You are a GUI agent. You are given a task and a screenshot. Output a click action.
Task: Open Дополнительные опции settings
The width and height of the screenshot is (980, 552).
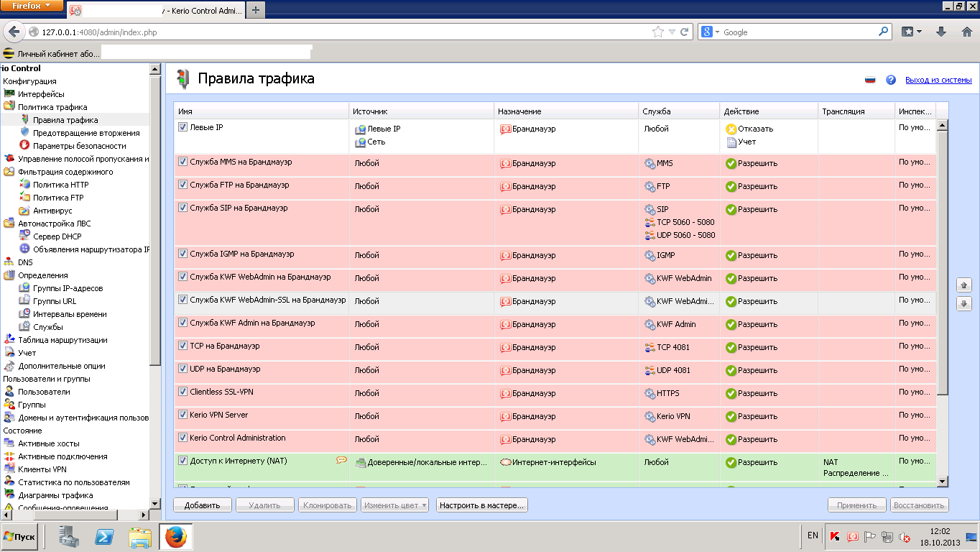tap(62, 366)
